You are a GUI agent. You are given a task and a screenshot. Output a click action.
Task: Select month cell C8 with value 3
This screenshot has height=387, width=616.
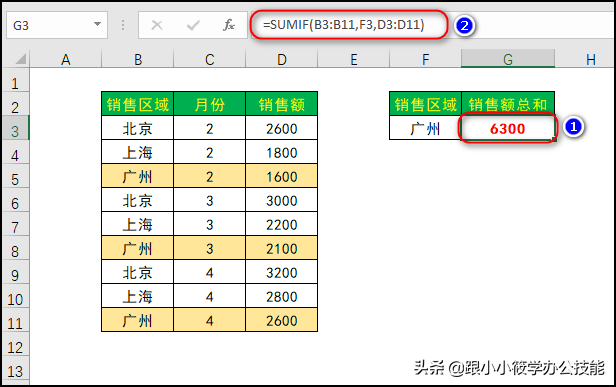point(209,248)
